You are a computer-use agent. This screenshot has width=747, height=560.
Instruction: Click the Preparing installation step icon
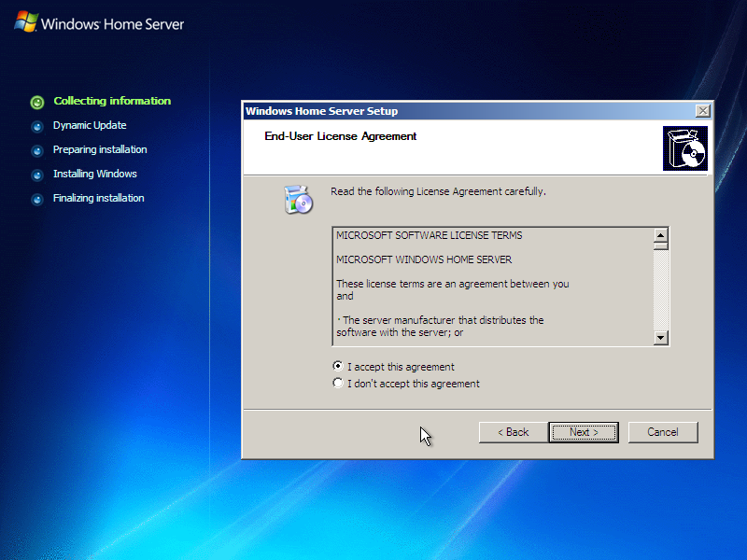37,150
